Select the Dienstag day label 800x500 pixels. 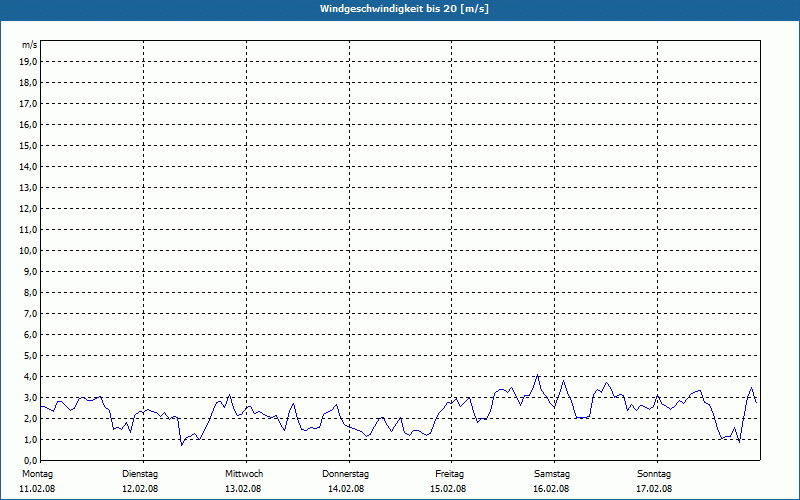140,474
